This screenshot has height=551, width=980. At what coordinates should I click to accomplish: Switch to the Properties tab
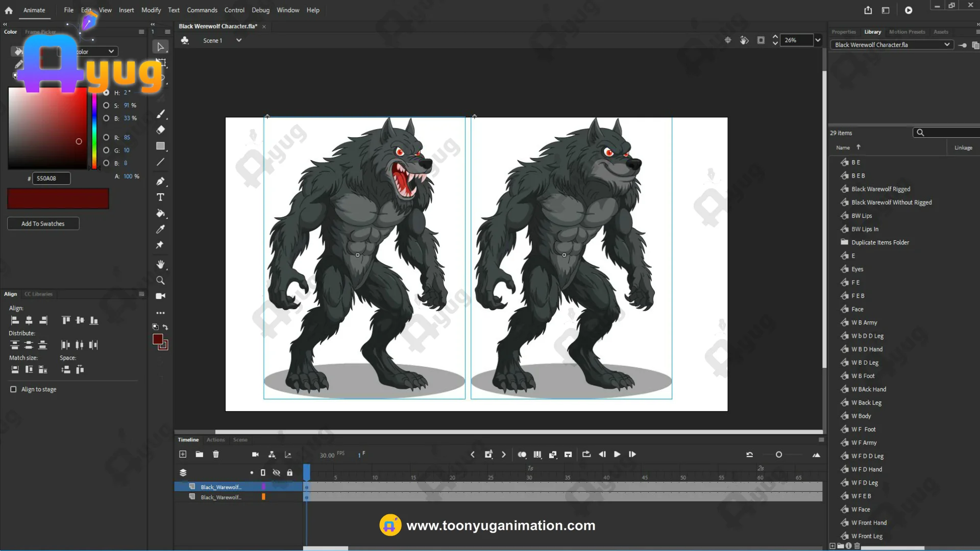click(x=843, y=32)
